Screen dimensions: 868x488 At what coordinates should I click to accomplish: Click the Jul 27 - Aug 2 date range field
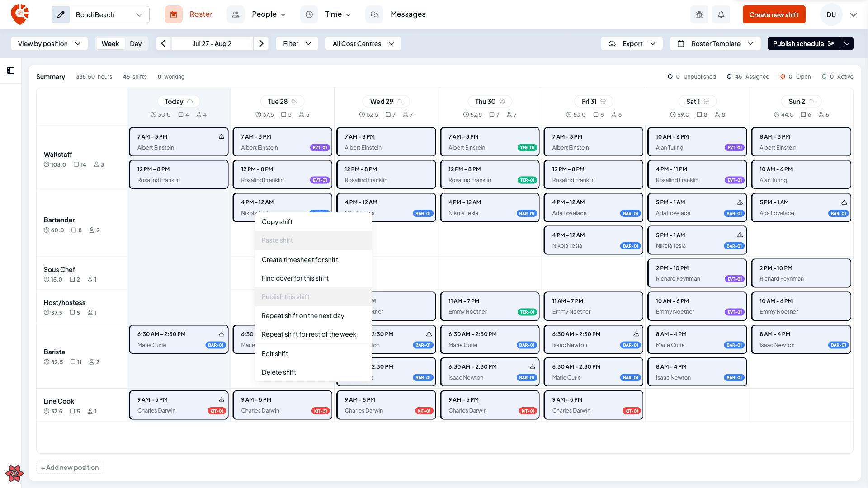212,43
